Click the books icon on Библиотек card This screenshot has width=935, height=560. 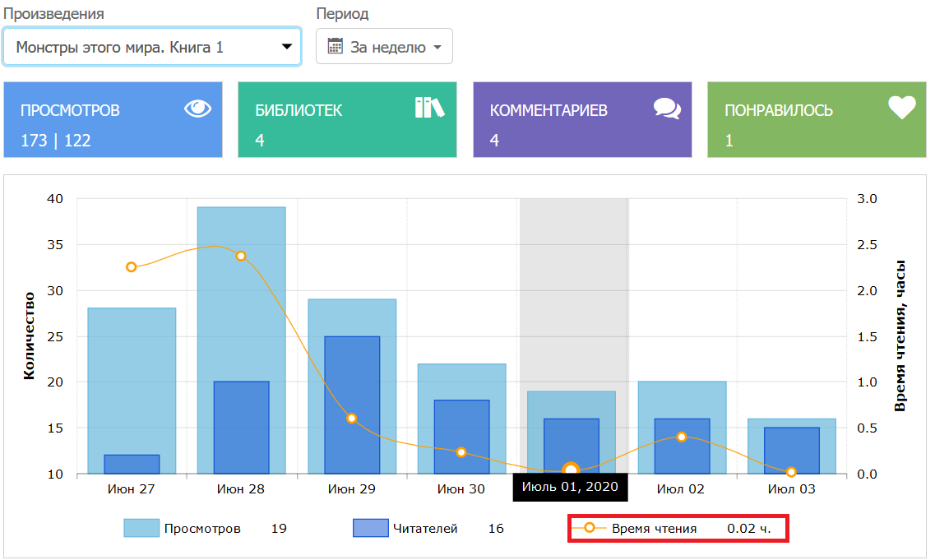(x=429, y=108)
